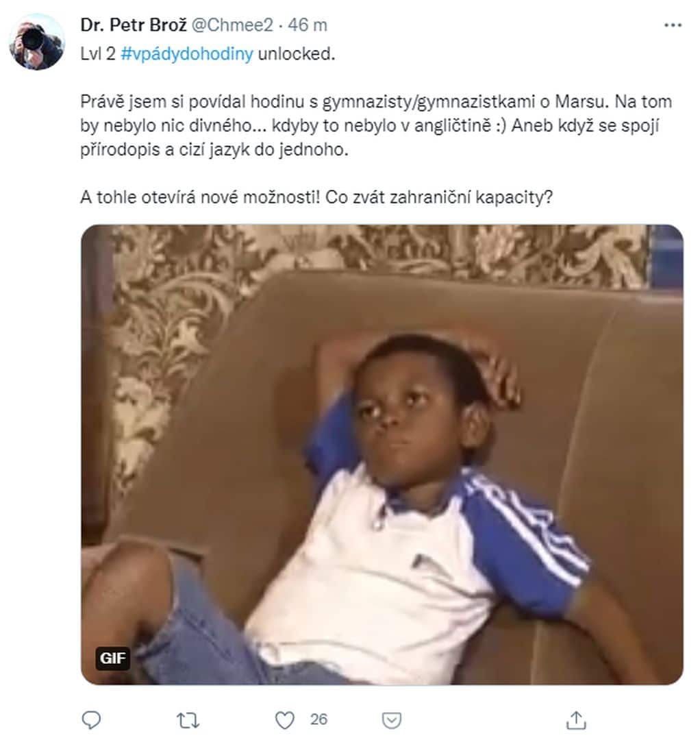Click the like count 26

click(318, 719)
